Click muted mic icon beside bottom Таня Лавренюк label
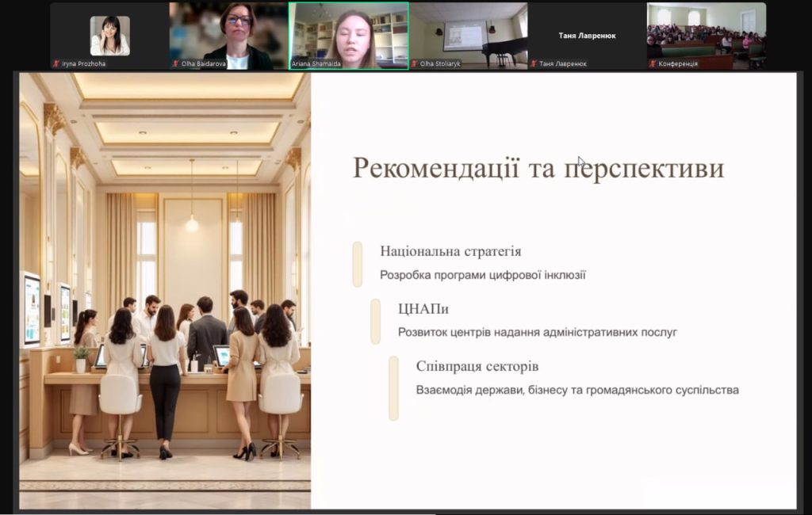Screen dimensions: 812x515 534,63
